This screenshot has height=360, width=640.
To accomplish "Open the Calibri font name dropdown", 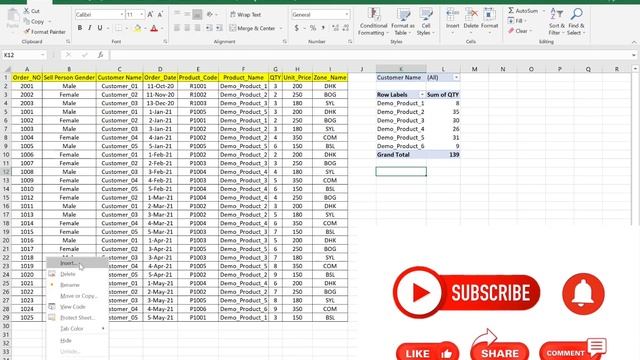I will [122, 15].
